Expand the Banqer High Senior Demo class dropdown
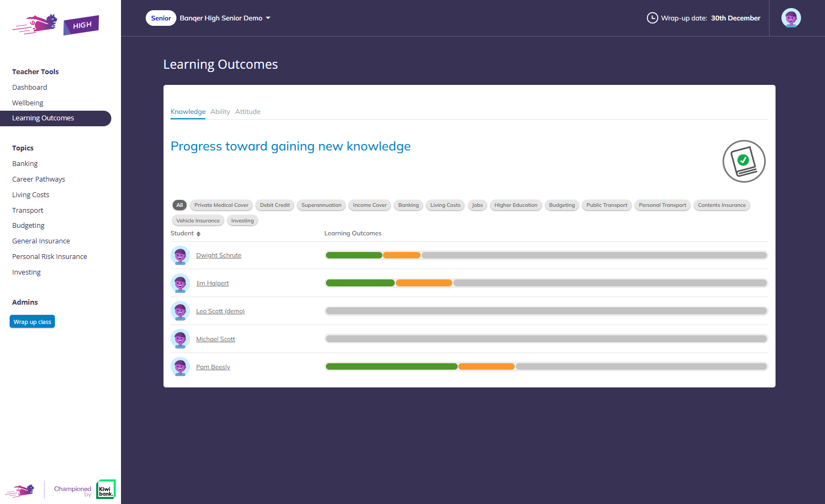The height and width of the screenshot is (504, 825). click(x=225, y=18)
